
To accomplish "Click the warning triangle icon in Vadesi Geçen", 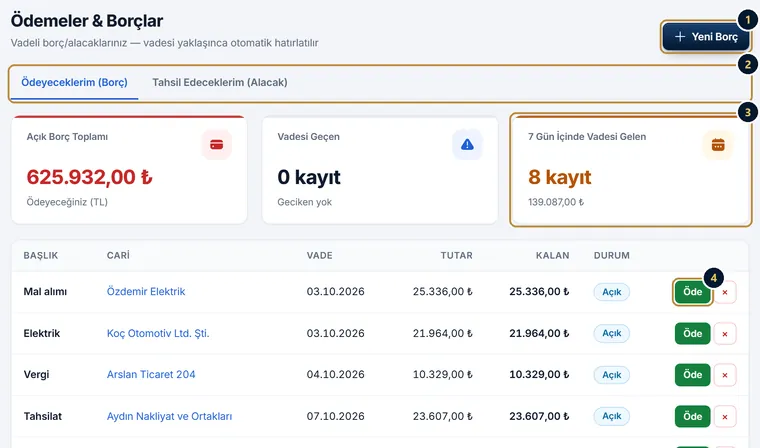I will [467, 144].
